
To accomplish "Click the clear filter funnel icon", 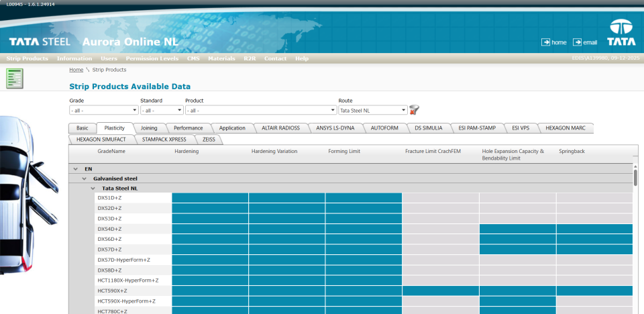I will pyautogui.click(x=415, y=109).
